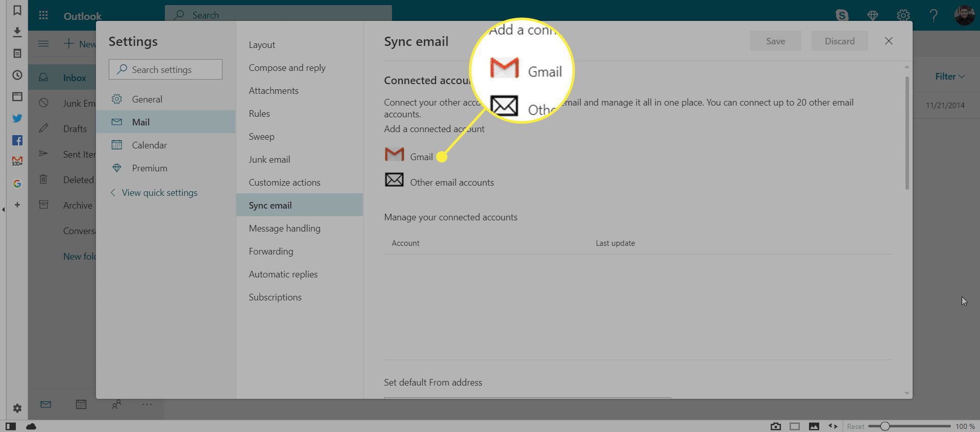Open the notes icon in browser sidebar

click(x=17, y=54)
